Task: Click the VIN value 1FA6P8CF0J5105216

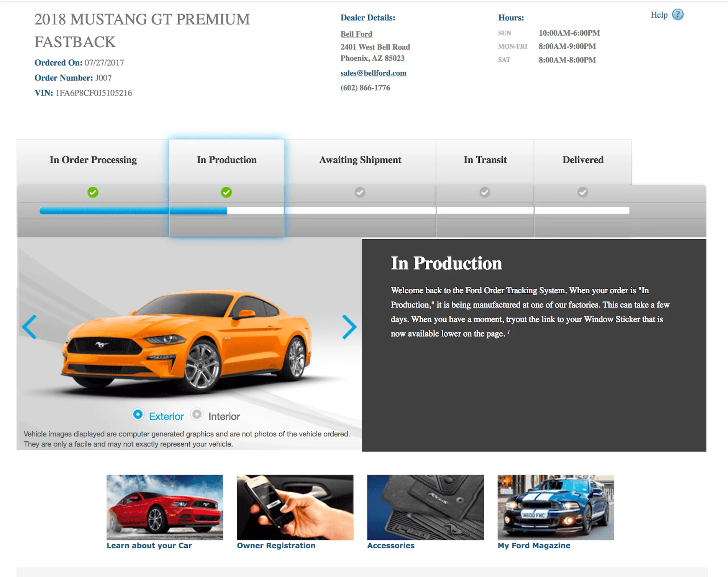Action: (94, 93)
